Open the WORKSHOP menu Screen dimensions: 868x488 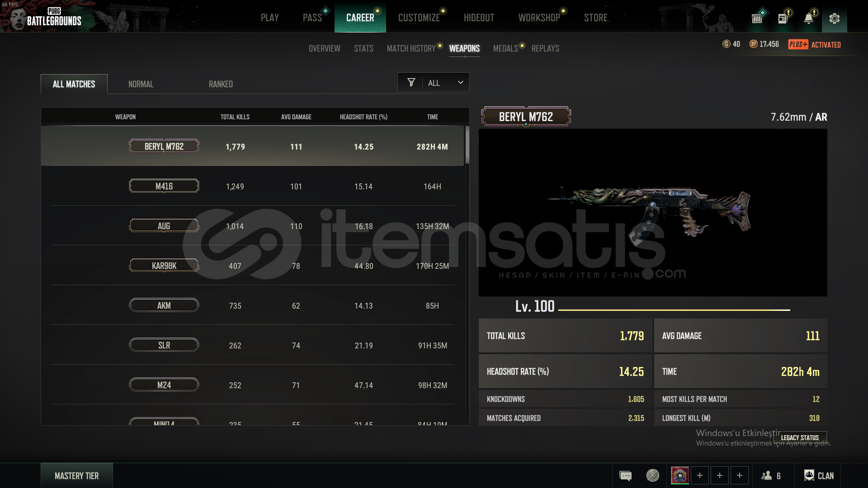539,18
